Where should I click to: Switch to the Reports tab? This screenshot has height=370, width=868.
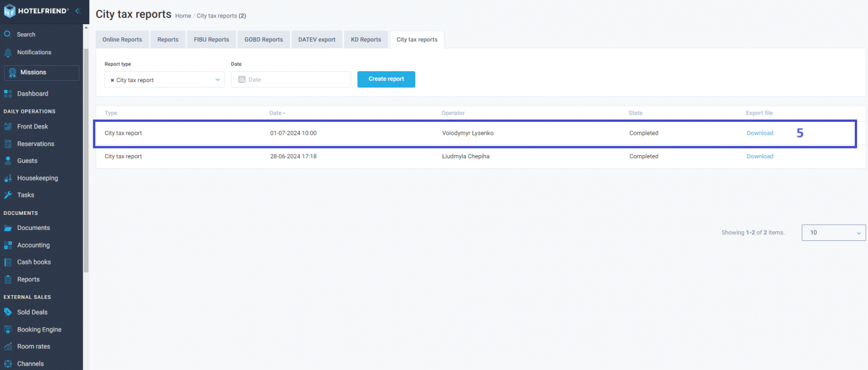click(x=168, y=39)
